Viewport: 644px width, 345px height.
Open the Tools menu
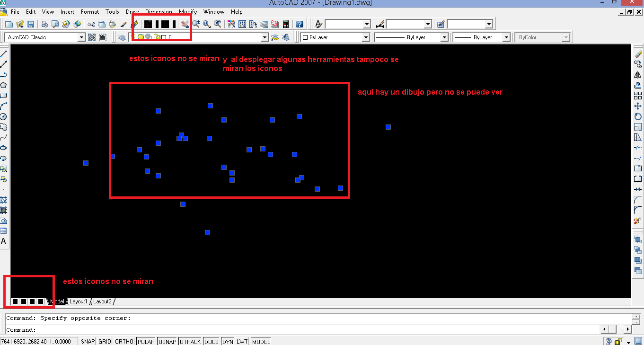click(x=112, y=12)
